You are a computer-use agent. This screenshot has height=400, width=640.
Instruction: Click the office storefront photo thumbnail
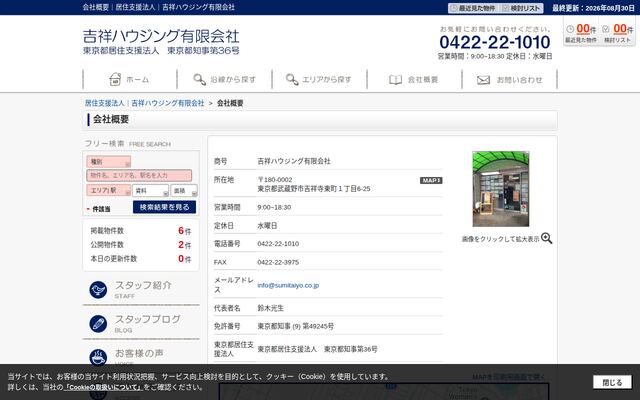tap(501, 189)
